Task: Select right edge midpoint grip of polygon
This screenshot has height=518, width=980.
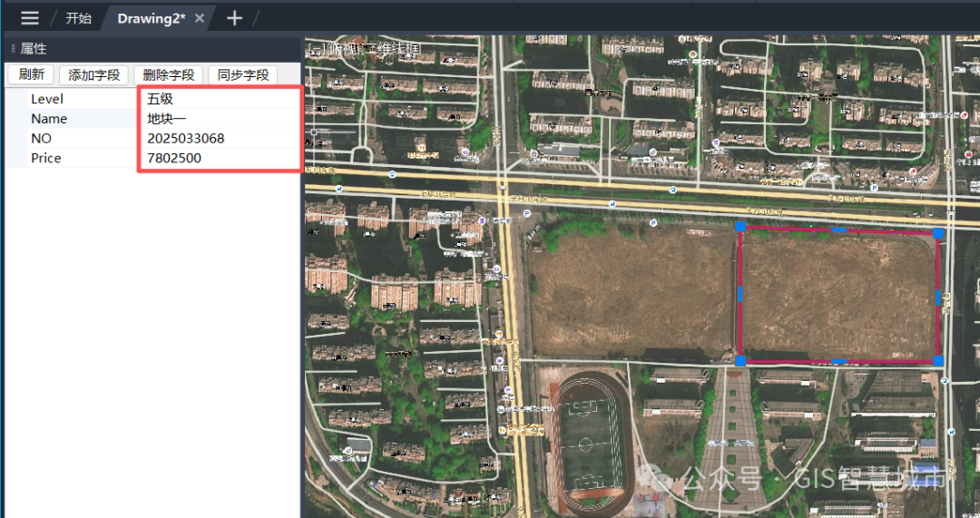Action: pos(938,298)
